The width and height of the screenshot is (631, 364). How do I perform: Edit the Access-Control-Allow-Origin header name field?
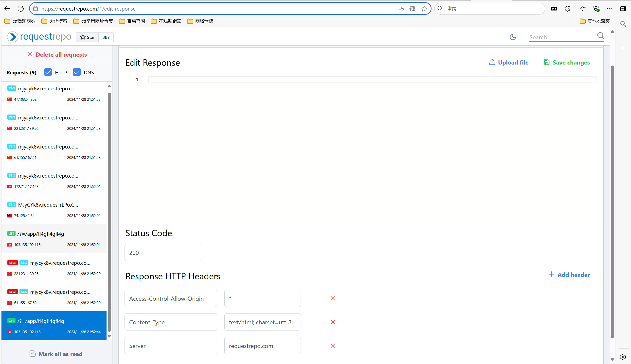point(171,298)
